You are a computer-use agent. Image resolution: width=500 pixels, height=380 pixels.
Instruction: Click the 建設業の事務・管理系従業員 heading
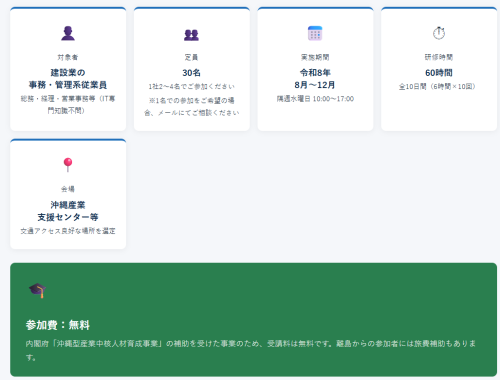click(x=68, y=79)
